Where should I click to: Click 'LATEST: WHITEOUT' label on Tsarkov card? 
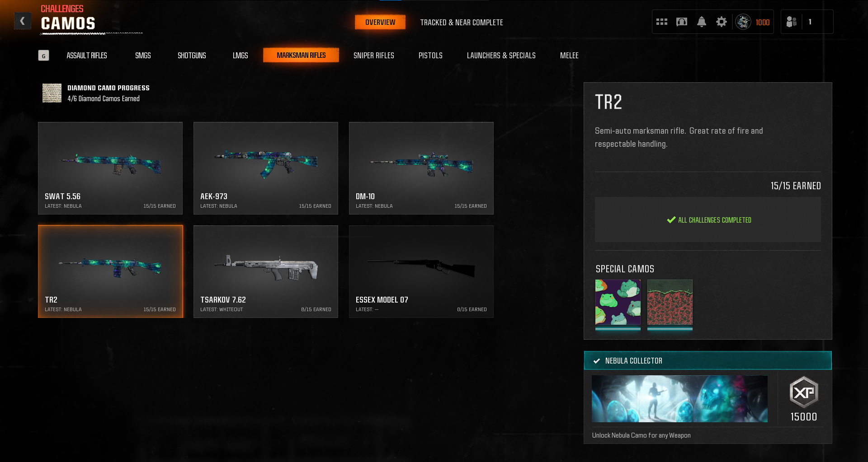[x=222, y=309]
